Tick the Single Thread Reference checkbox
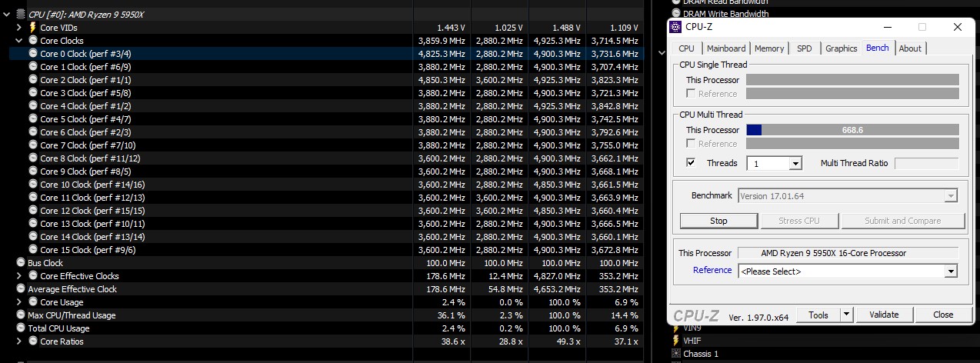 691,94
